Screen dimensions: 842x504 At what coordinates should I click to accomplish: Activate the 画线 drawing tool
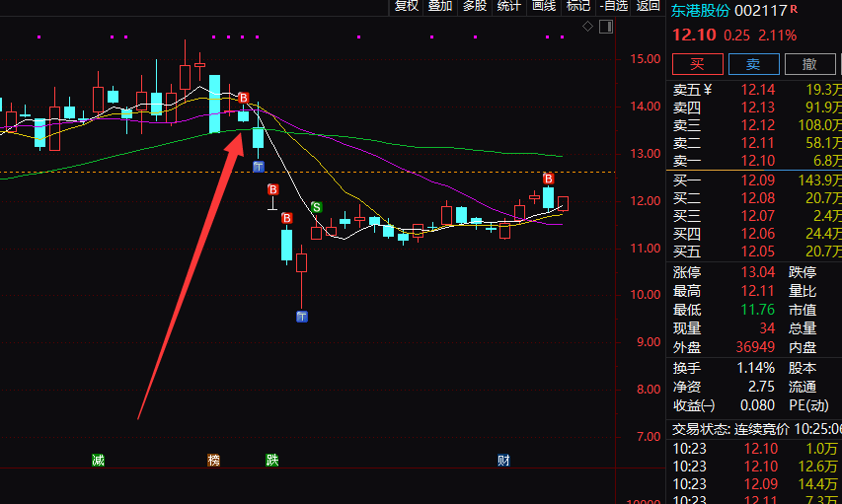click(x=543, y=6)
